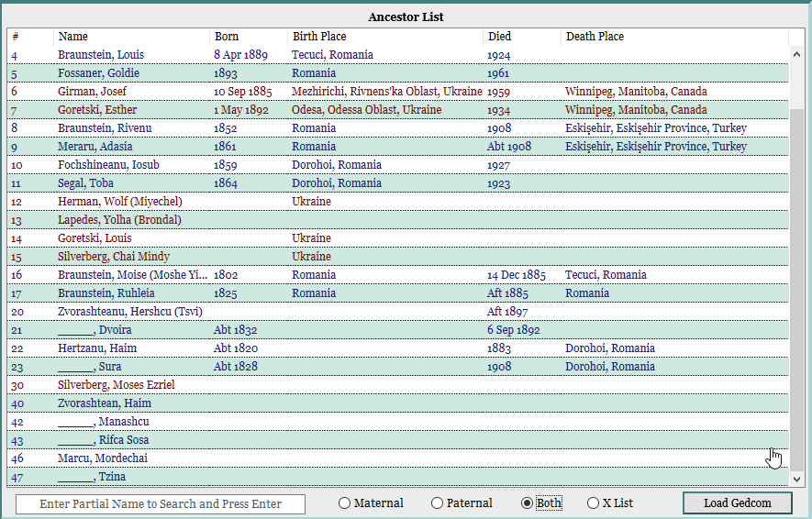The height and width of the screenshot is (519, 812).
Task: Select Meraru, Adasia row
Action: pos(397,147)
